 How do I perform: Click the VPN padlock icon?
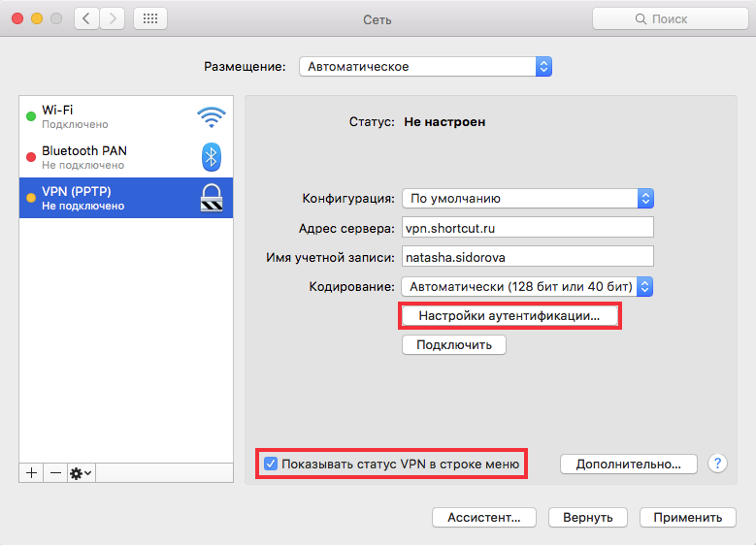click(212, 198)
